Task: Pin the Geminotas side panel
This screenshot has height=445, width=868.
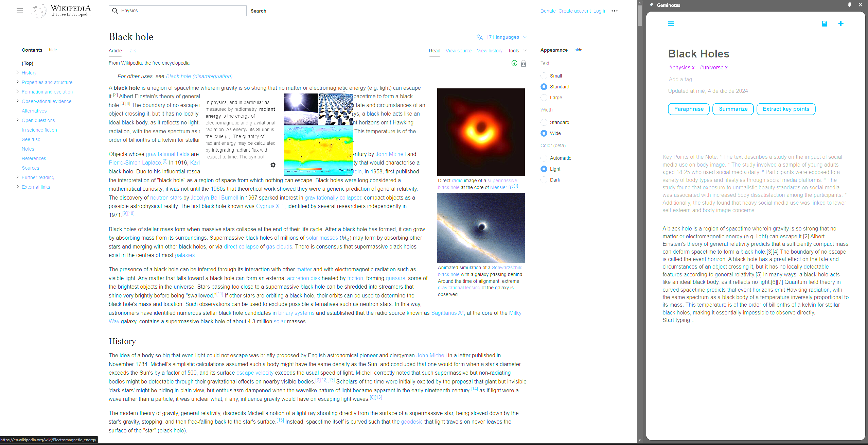Action: 850,5
